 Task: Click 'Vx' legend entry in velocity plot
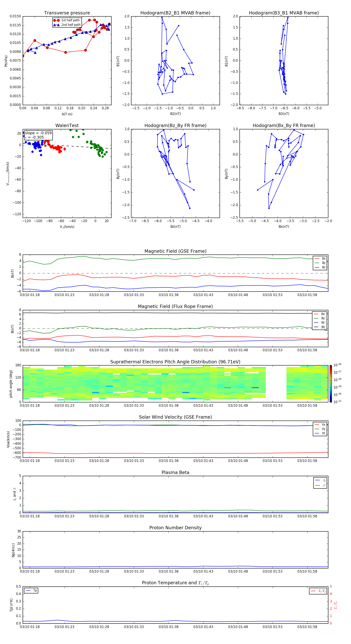320,424
